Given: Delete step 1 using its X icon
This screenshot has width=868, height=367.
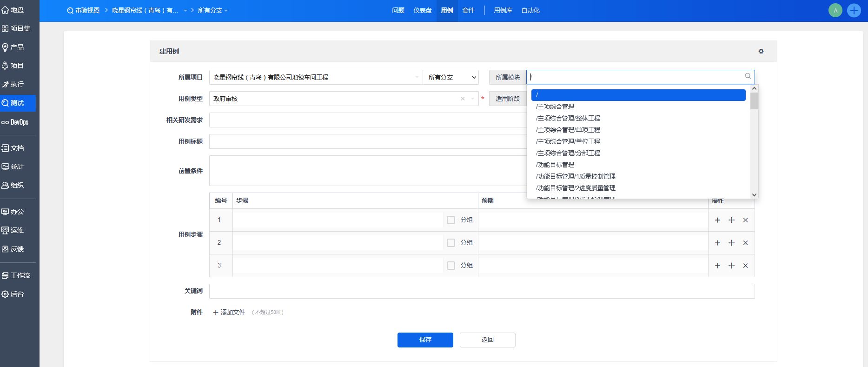Looking at the screenshot, I should point(745,220).
